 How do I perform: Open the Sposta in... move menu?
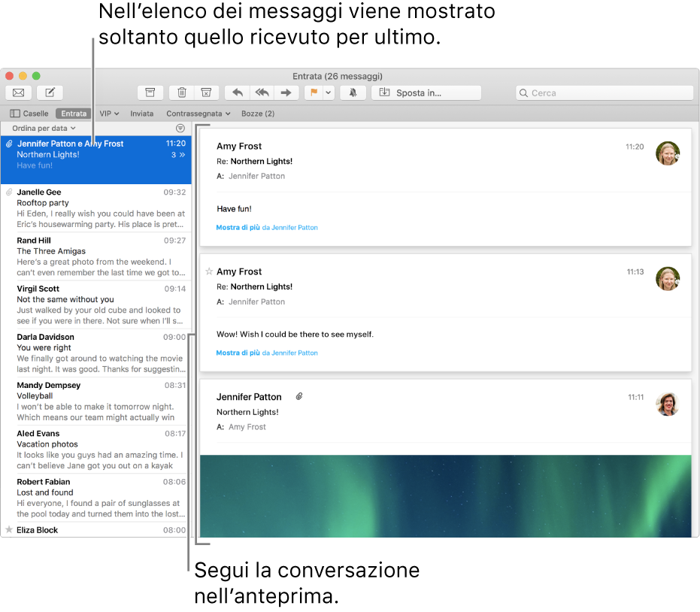coord(426,92)
